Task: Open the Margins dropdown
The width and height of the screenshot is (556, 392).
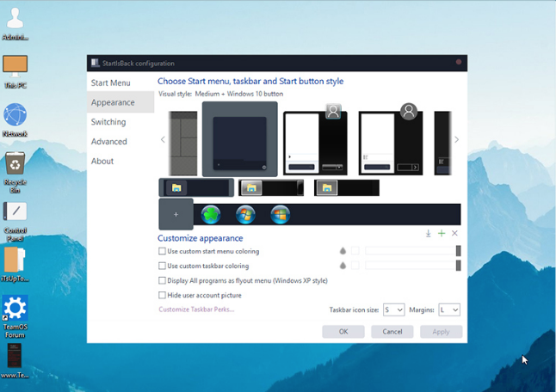Action: coord(449,309)
